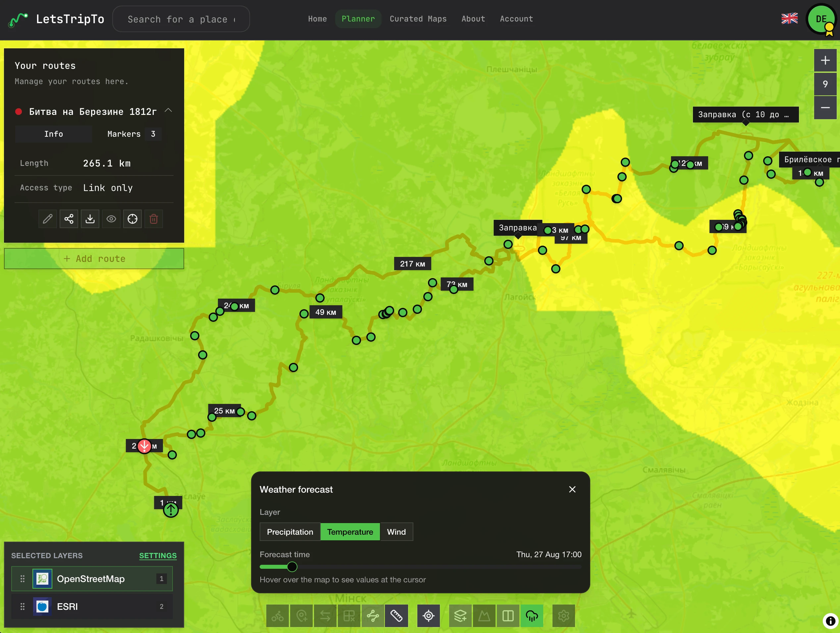Screen dimensions: 840x633
Task: Click the Link only access type value
Action: tap(108, 188)
